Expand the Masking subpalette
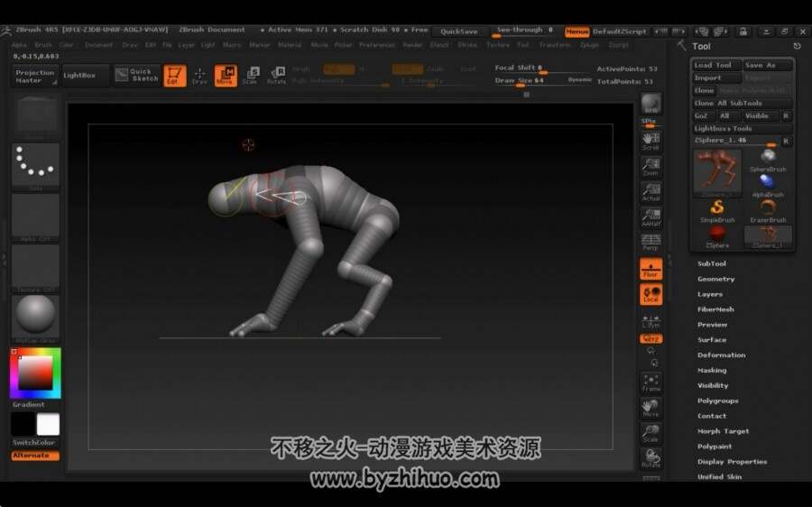 (x=712, y=370)
